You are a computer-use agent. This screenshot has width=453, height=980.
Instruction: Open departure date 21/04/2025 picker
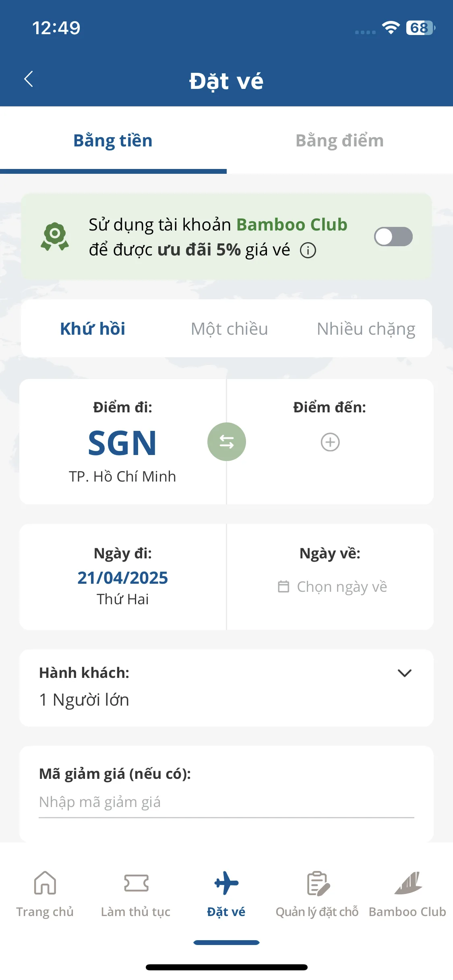[123, 577]
